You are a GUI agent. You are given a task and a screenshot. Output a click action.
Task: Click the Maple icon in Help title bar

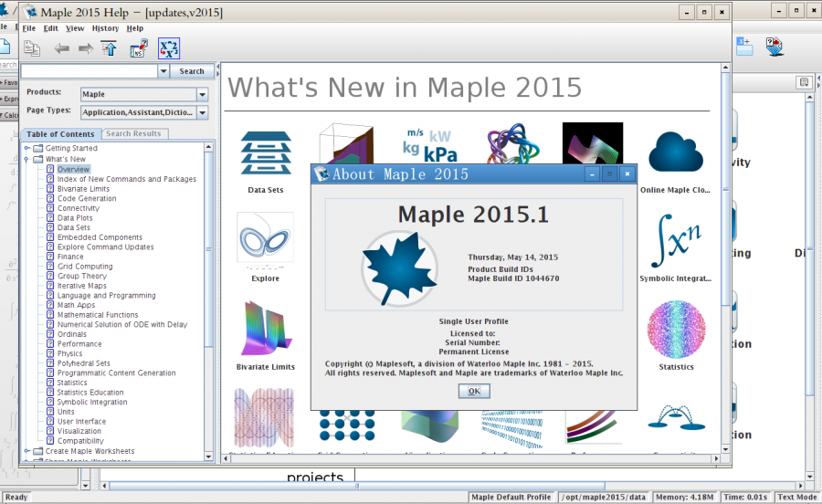tap(31, 12)
